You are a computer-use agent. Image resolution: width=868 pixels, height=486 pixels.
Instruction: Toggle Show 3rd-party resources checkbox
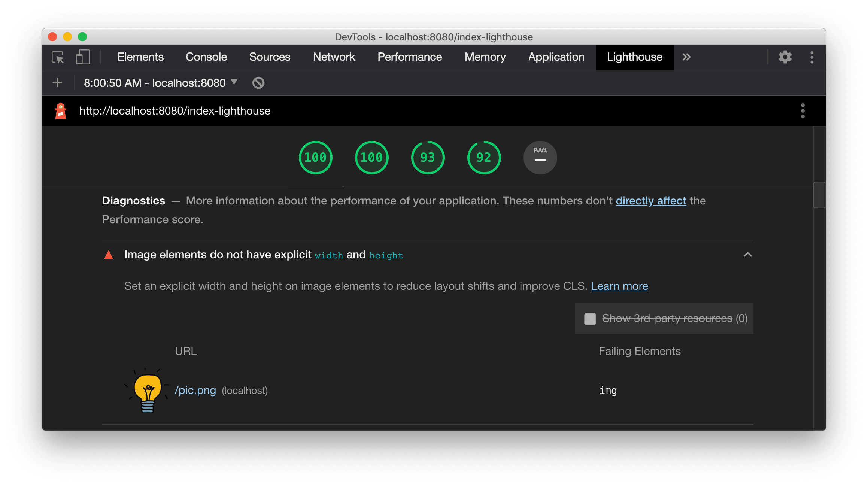pyautogui.click(x=588, y=318)
